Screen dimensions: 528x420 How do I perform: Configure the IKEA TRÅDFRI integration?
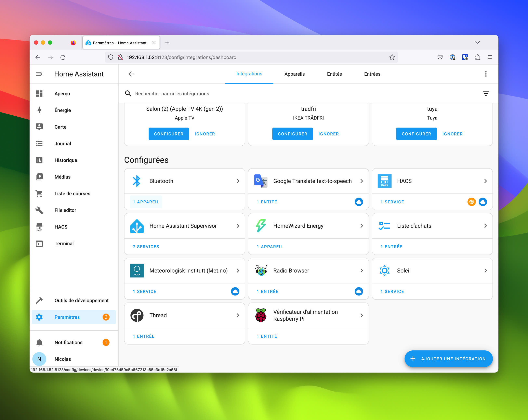click(292, 134)
